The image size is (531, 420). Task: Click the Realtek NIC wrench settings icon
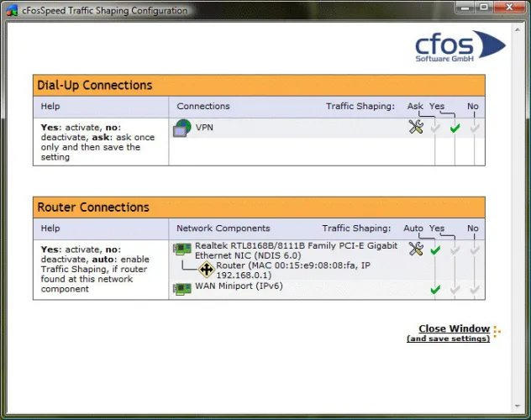coord(415,249)
